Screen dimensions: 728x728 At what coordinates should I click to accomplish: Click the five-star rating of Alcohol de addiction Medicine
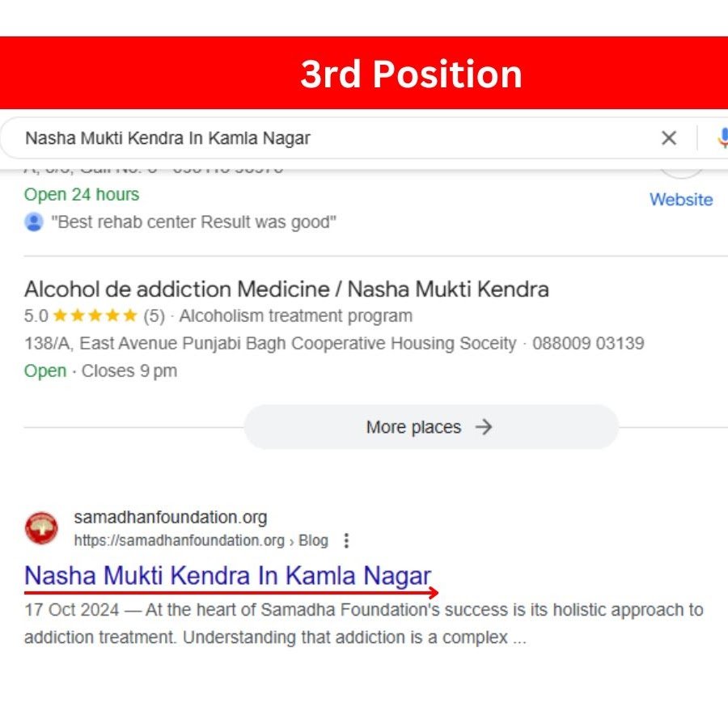click(95, 315)
